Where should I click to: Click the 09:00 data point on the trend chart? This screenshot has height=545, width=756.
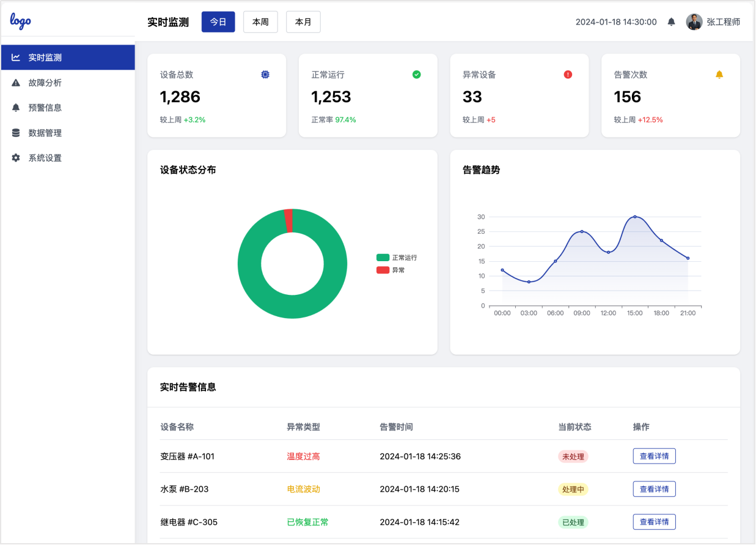(x=582, y=231)
